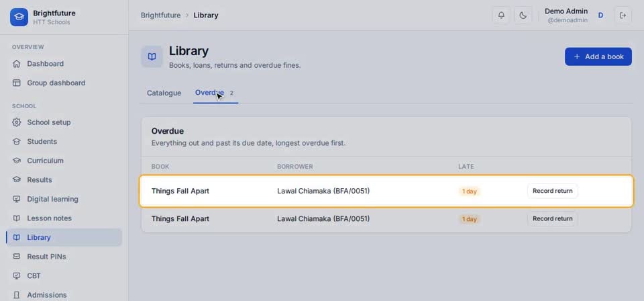Viewport: 644px width, 301px height.
Task: Open Dashboard via its home icon
Action: pyautogui.click(x=16, y=64)
